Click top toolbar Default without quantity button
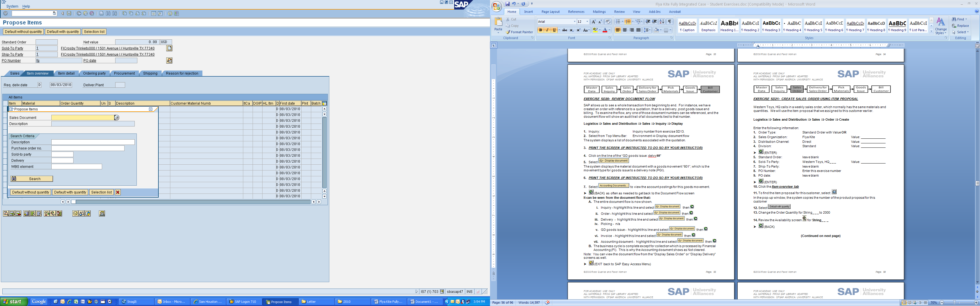This screenshot has width=980, height=306. [23, 31]
